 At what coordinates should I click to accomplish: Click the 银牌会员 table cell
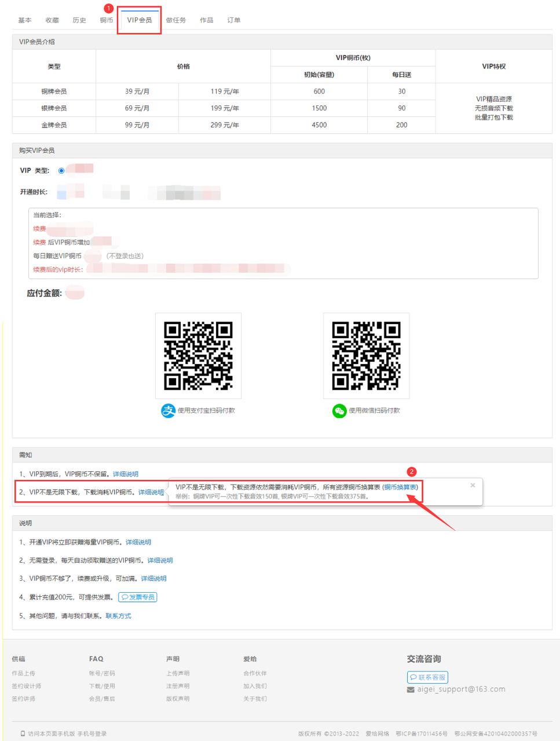[x=54, y=108]
